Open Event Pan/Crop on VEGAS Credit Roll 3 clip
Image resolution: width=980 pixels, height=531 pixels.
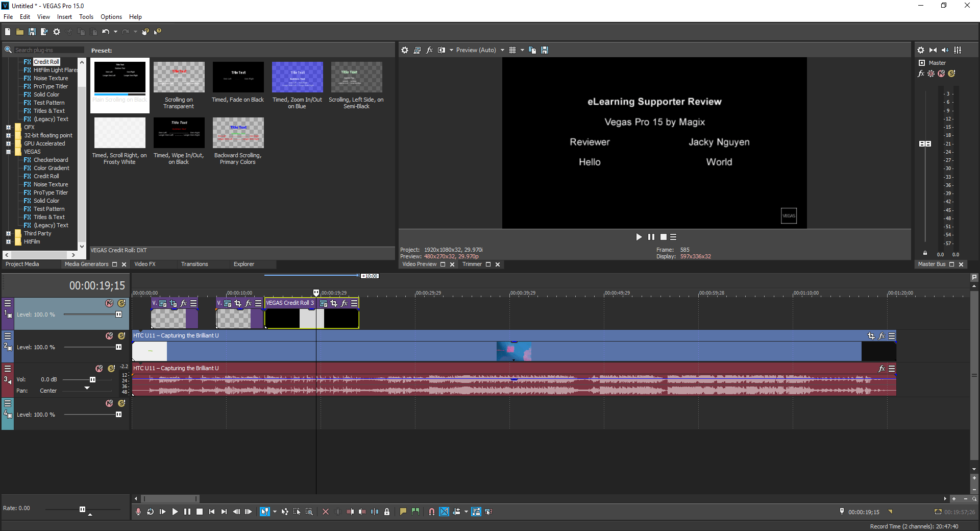pyautogui.click(x=334, y=303)
